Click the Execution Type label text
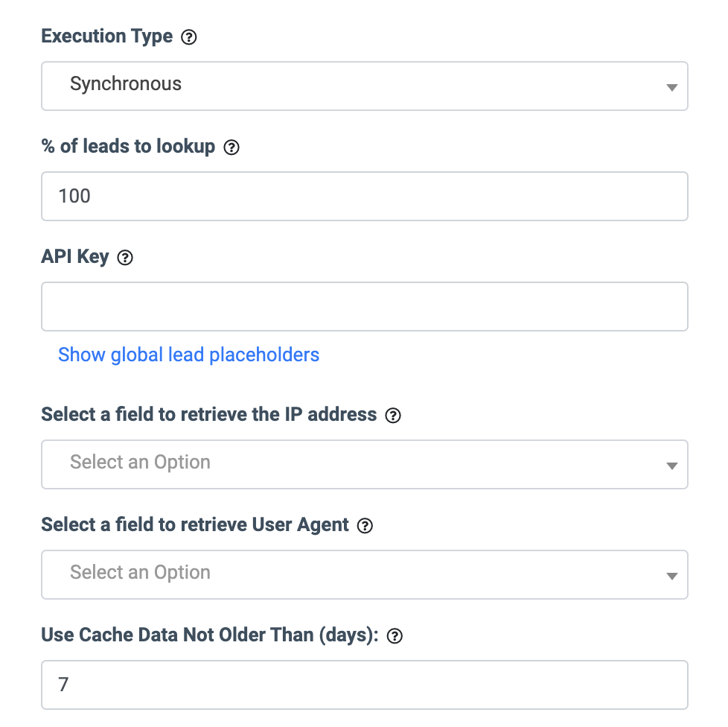 click(107, 36)
